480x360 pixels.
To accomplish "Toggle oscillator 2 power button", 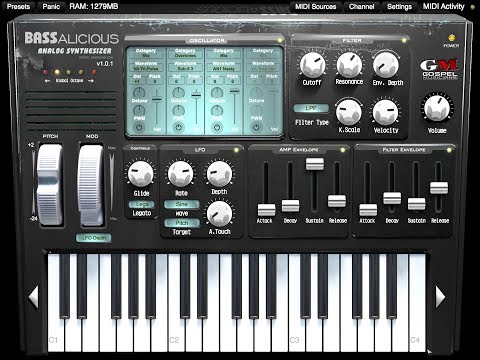I will [178, 127].
